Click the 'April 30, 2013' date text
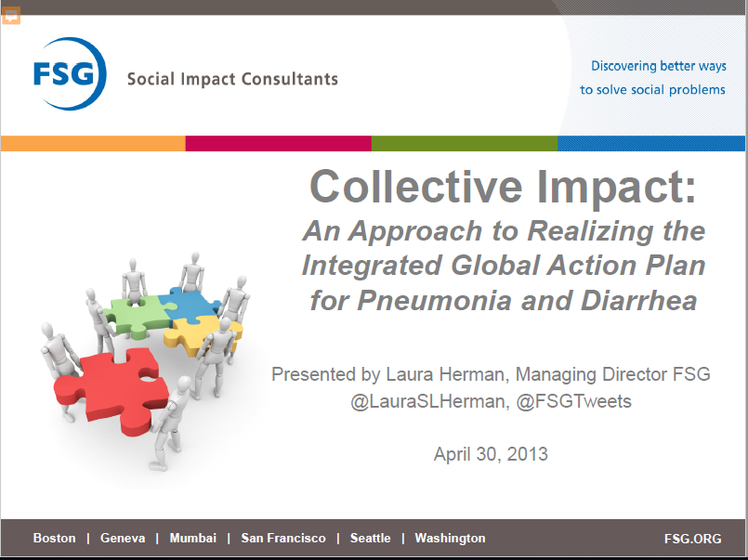The image size is (748, 560). click(491, 454)
